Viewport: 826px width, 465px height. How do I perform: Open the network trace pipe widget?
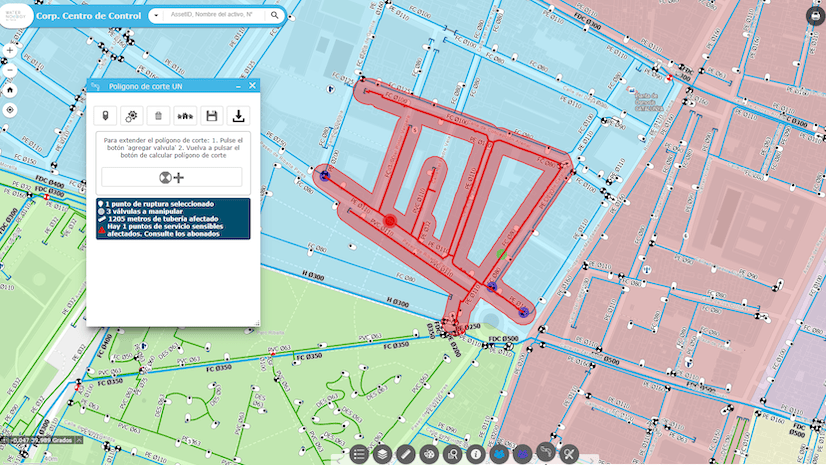pyautogui.click(x=546, y=452)
